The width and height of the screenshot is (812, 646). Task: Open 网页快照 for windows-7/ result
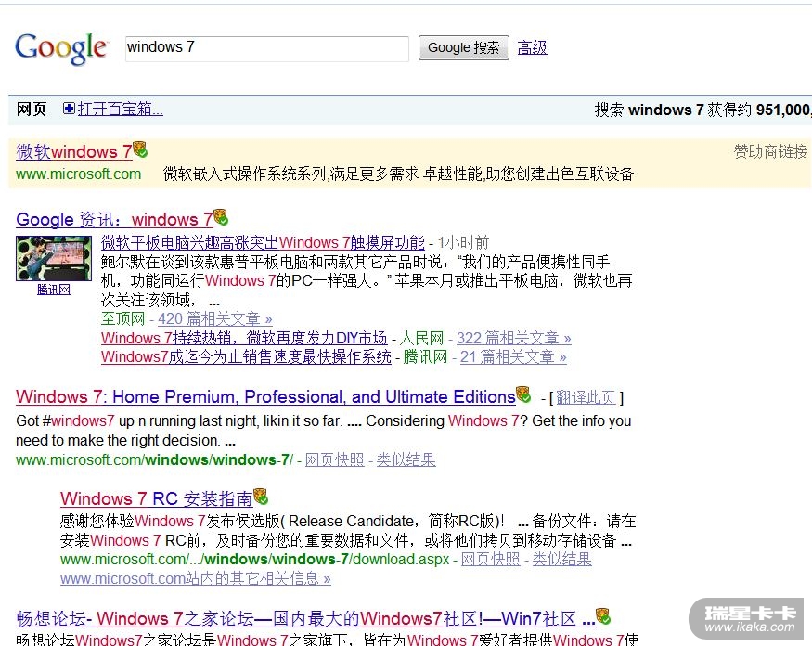(x=334, y=459)
